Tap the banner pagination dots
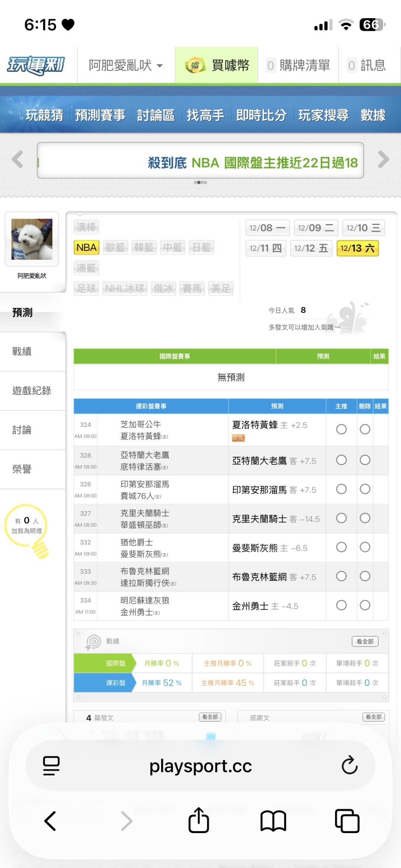Image resolution: width=401 pixels, height=868 pixels. [200, 183]
